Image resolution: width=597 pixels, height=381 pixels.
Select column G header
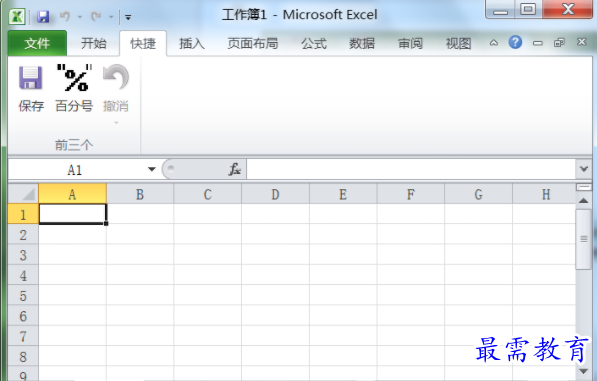(479, 194)
